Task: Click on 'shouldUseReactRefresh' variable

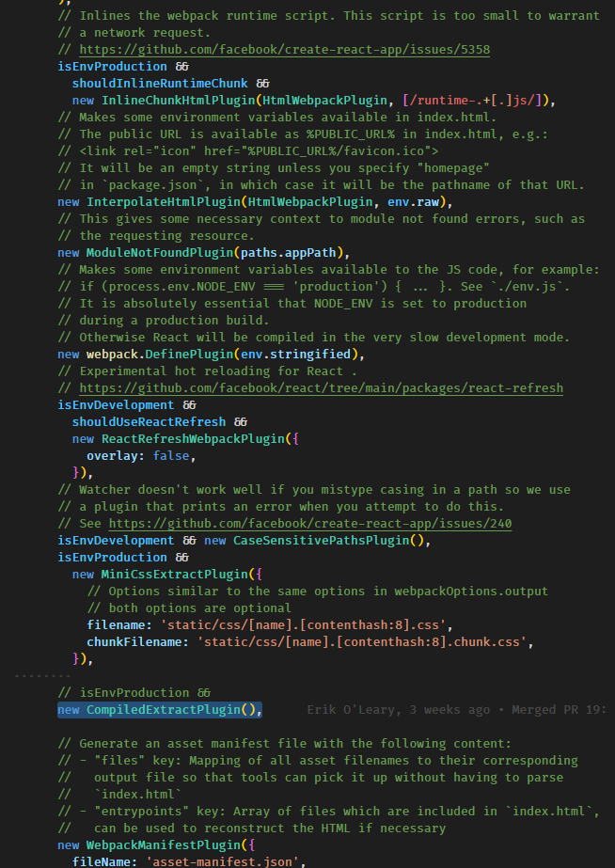Action: (149, 422)
